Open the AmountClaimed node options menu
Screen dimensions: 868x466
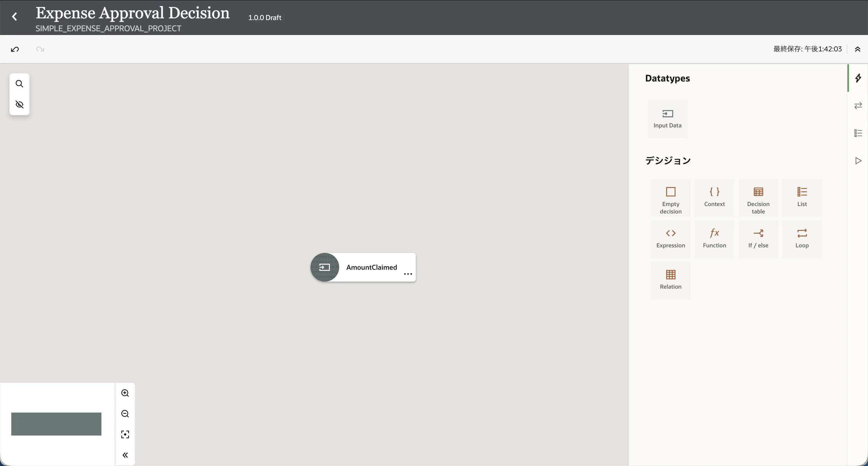[408, 274]
